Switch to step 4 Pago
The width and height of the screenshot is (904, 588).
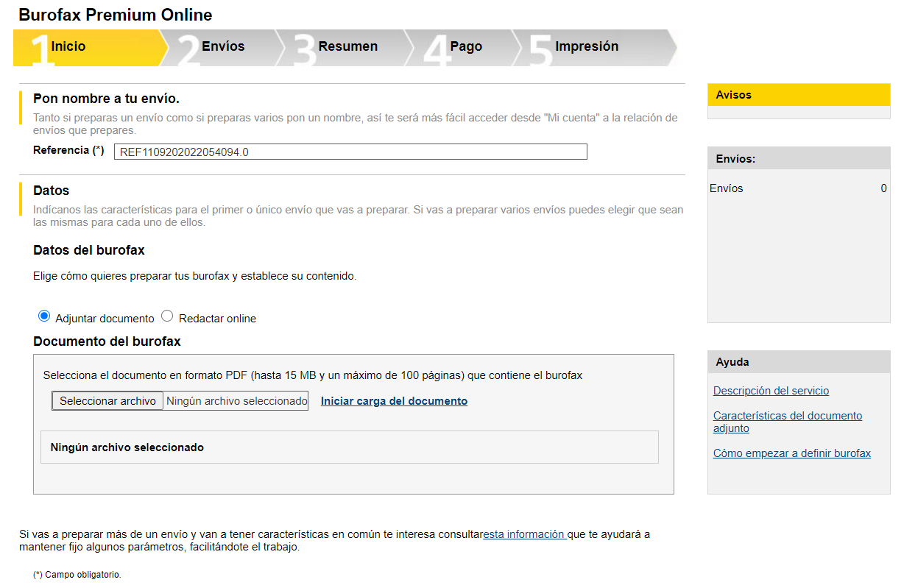465,47
